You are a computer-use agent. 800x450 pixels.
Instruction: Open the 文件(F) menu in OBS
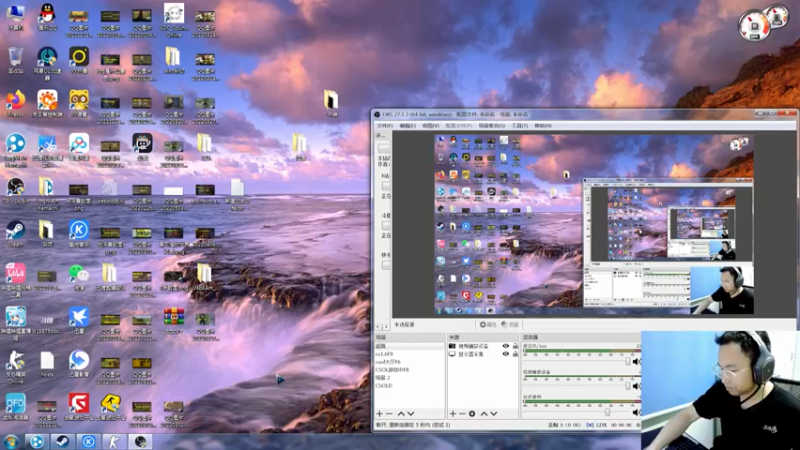[385, 126]
